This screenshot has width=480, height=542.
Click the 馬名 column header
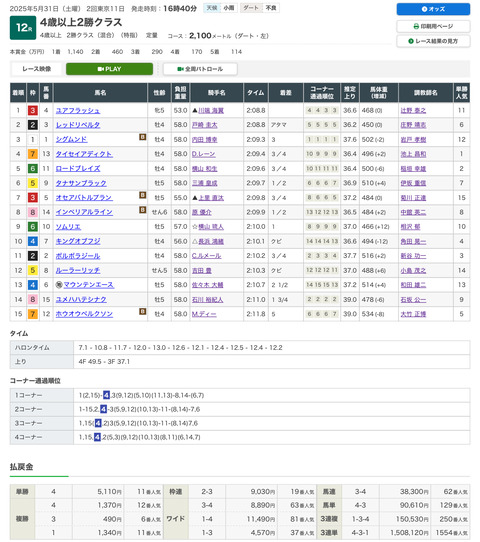[100, 93]
